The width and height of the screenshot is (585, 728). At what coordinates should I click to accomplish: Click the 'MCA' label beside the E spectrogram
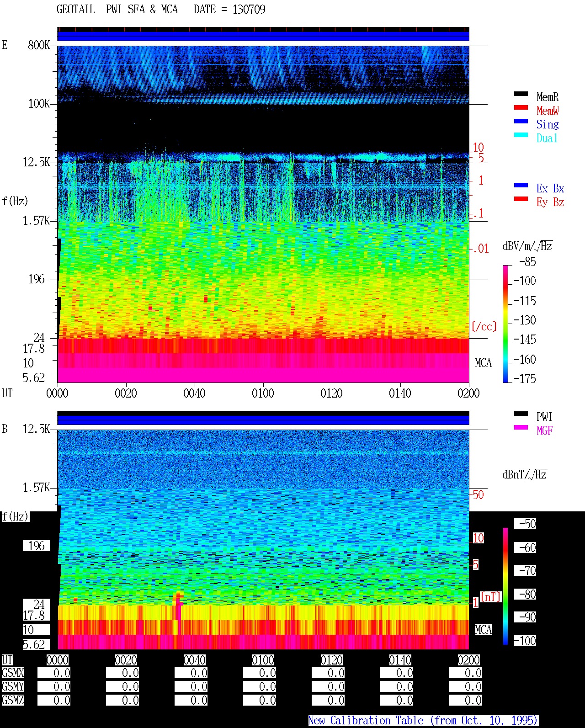pyautogui.click(x=483, y=363)
